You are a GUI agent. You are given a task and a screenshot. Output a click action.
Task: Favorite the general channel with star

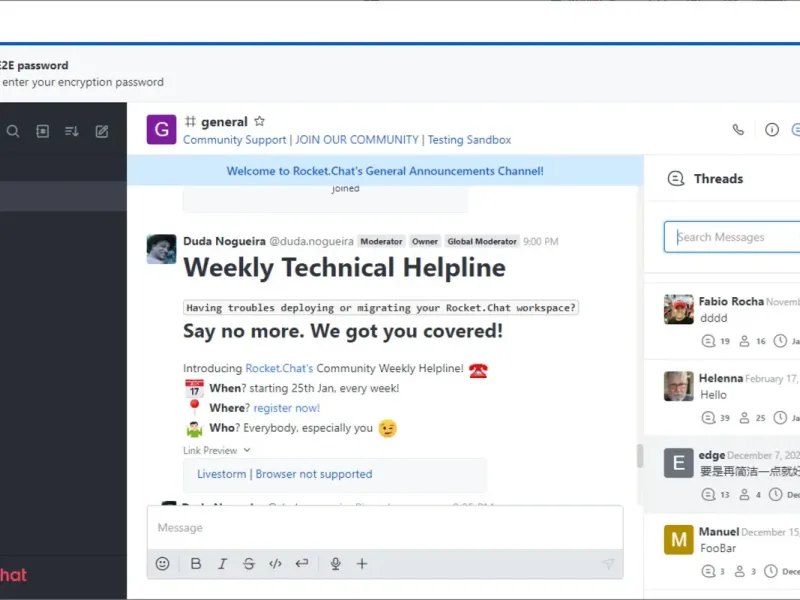(x=260, y=121)
